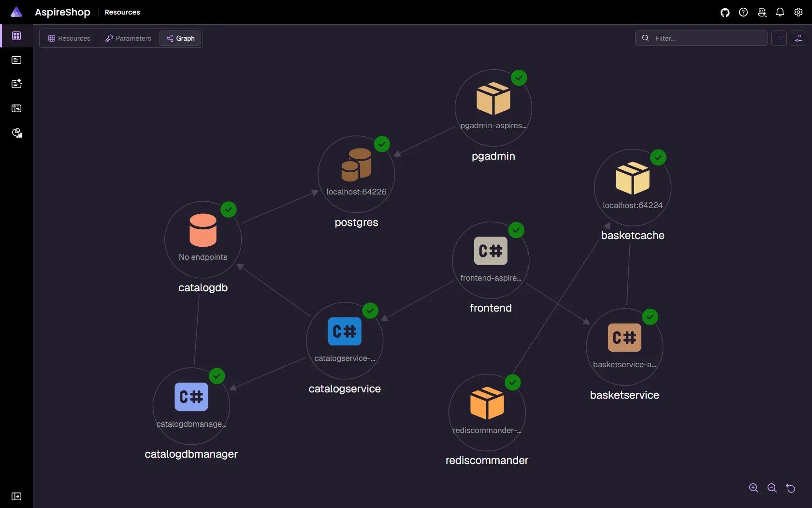Click the catalogdb node label
812x508 pixels.
coord(203,287)
